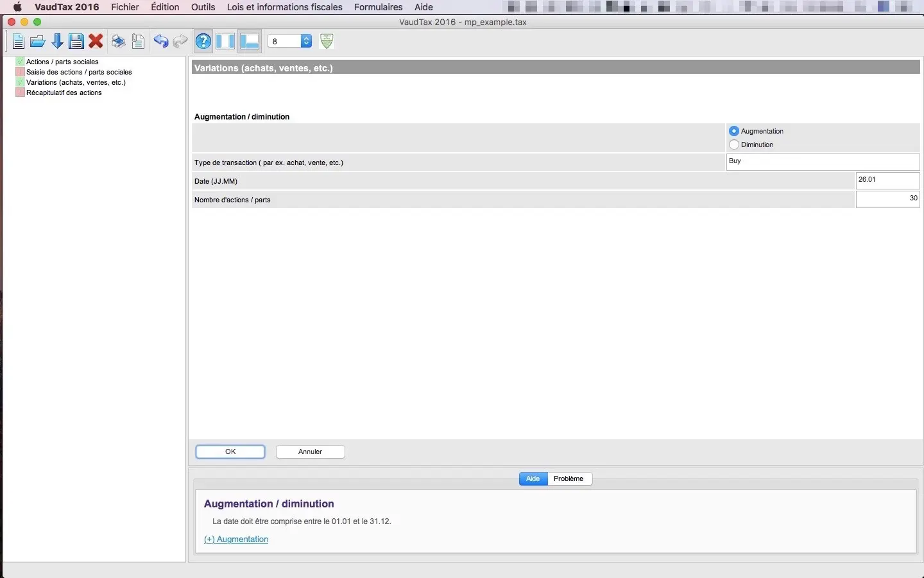Click the Vaud canton shield icon
Screen dimensions: 924x578
point(327,41)
